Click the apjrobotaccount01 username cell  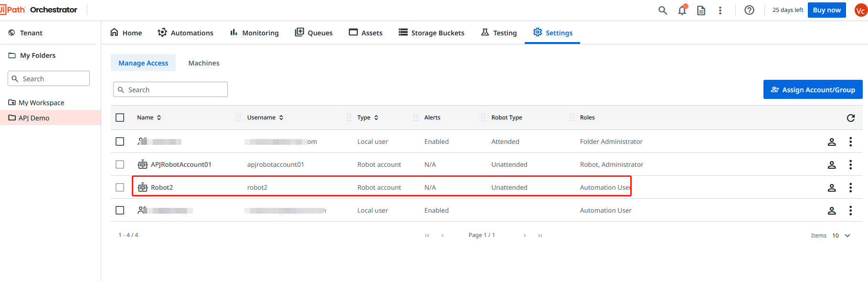pos(275,164)
